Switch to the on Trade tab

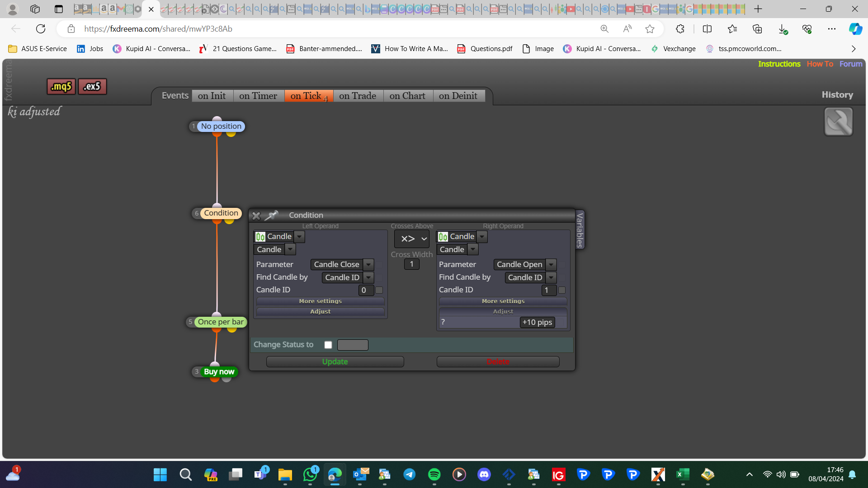point(358,96)
